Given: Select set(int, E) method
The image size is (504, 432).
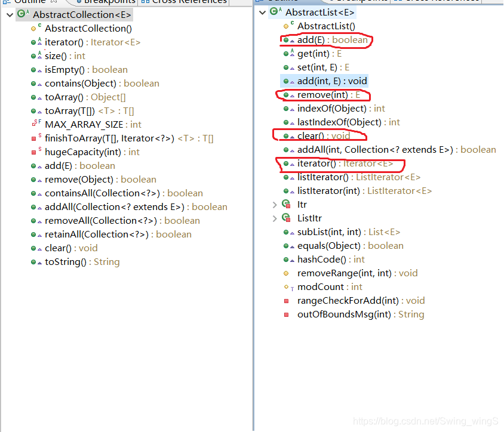Looking at the screenshot, I should 323,67.
